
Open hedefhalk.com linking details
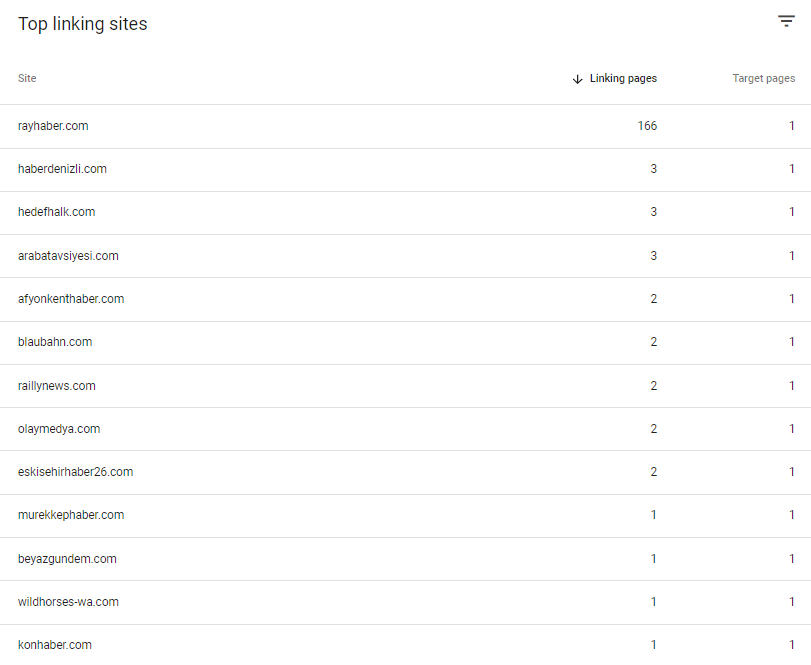coord(406,213)
